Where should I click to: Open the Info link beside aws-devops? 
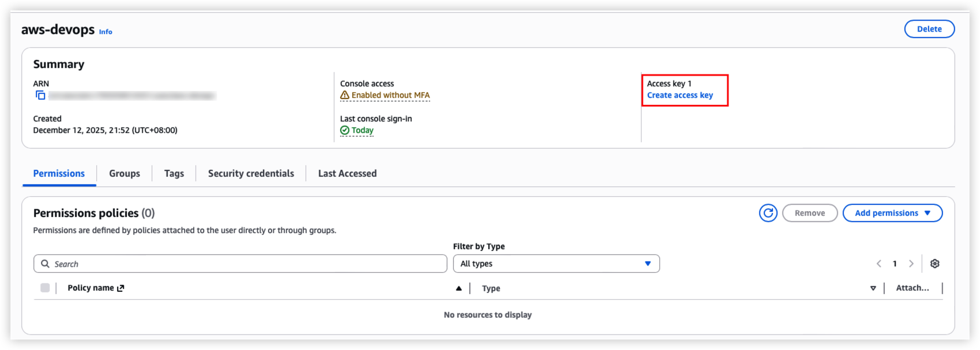pos(105,32)
